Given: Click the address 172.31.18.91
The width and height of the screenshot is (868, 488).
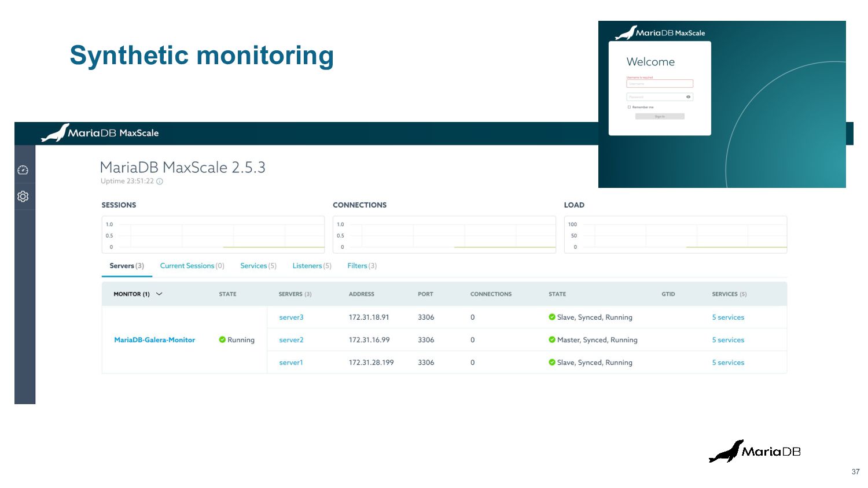Looking at the screenshot, I should pyautogui.click(x=369, y=317).
